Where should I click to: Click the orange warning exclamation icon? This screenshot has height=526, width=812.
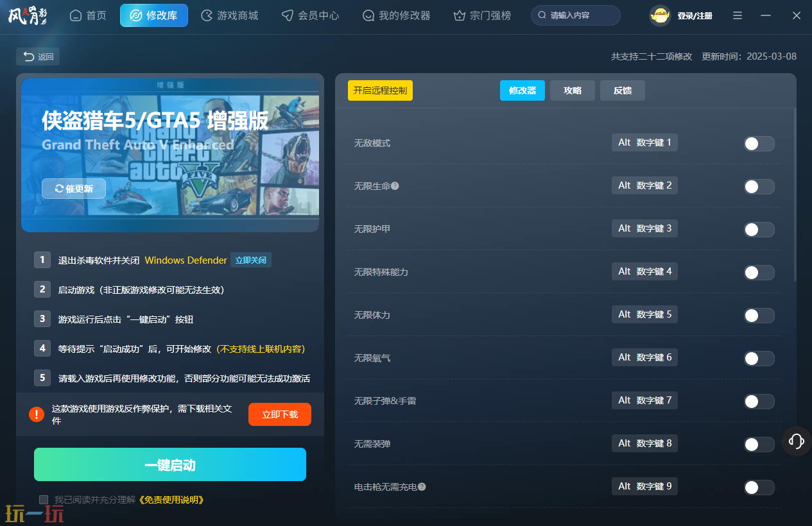point(37,414)
